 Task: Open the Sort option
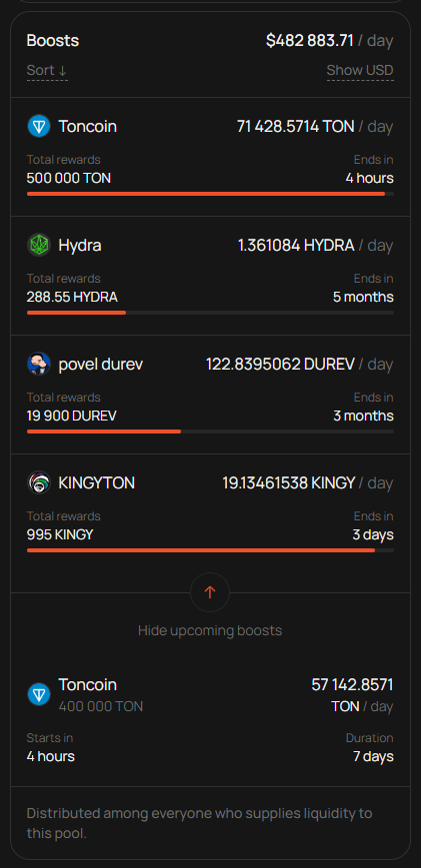pos(47,70)
